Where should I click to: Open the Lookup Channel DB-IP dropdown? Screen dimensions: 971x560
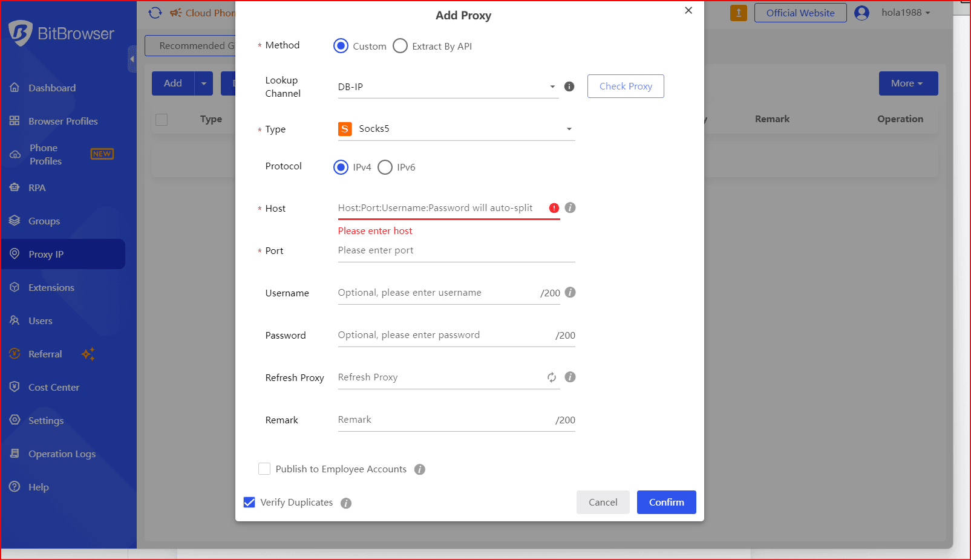click(x=447, y=87)
